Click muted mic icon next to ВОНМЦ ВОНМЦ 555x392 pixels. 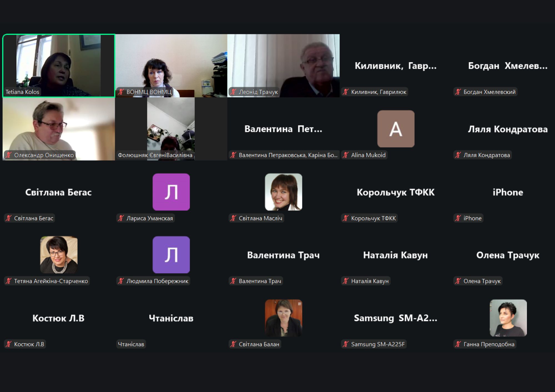(121, 92)
